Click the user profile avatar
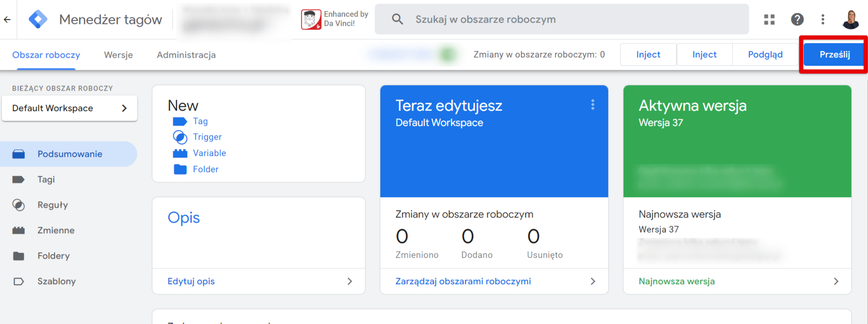This screenshot has width=868, height=324. (851, 19)
